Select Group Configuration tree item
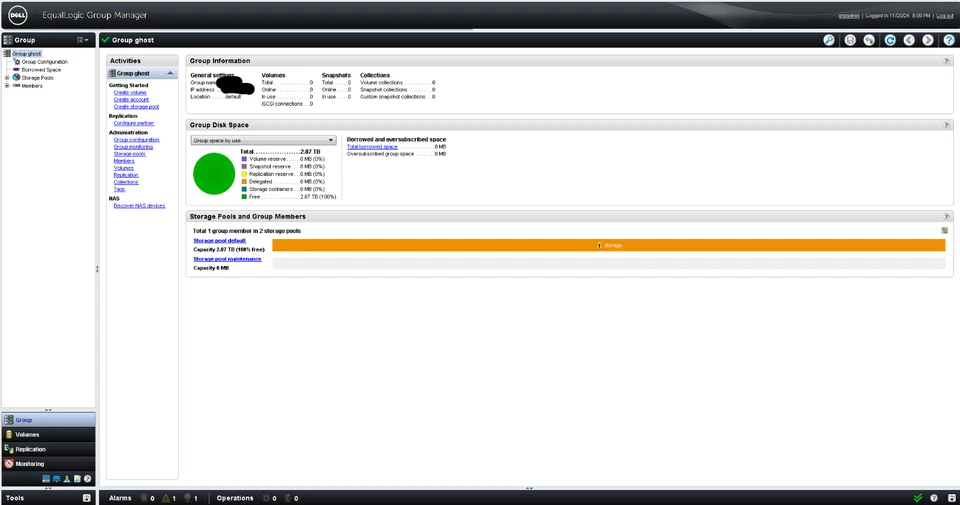Viewport: 960px width, 505px height. click(x=45, y=62)
